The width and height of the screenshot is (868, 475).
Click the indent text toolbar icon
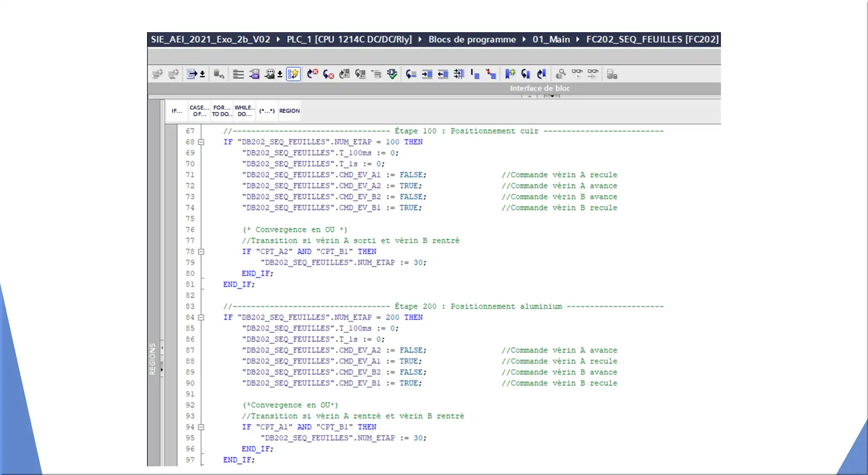(427, 74)
